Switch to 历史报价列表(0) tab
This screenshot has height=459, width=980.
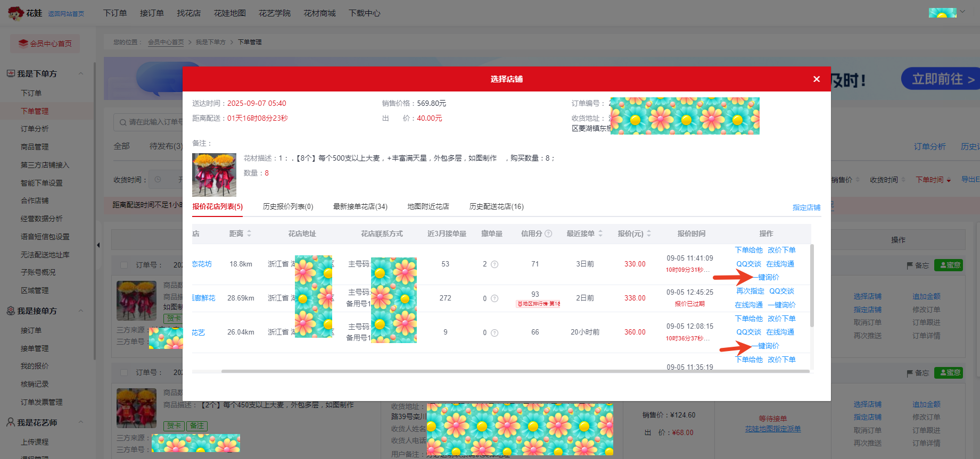(x=288, y=206)
